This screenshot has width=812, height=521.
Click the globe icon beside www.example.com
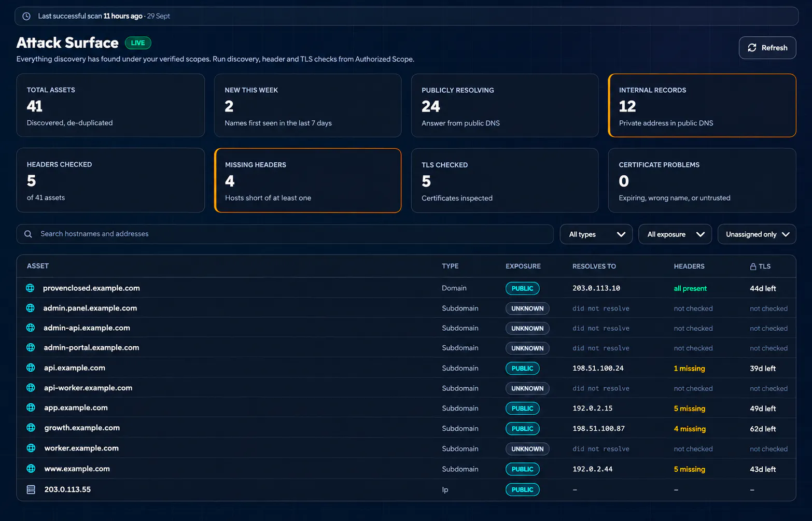31,469
